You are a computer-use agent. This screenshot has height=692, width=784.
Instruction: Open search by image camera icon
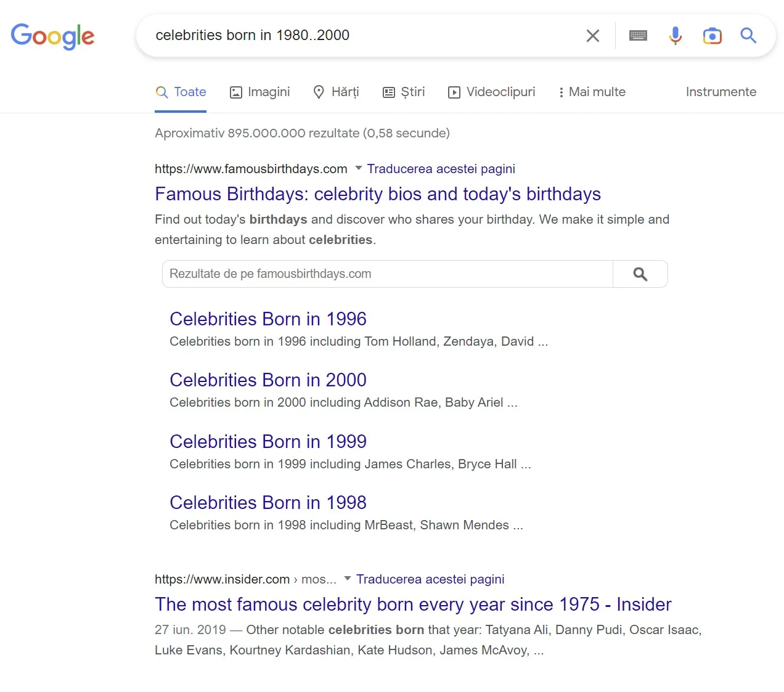(x=712, y=36)
